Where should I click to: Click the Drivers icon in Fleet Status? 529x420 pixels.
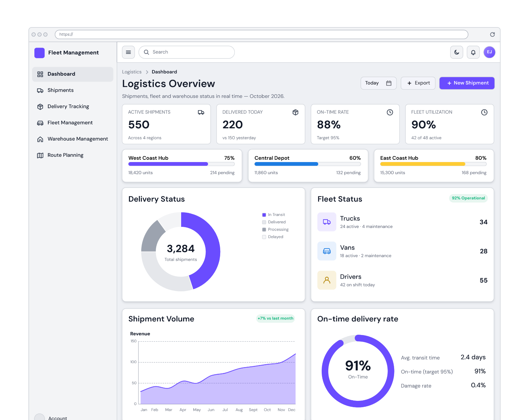pos(327,280)
